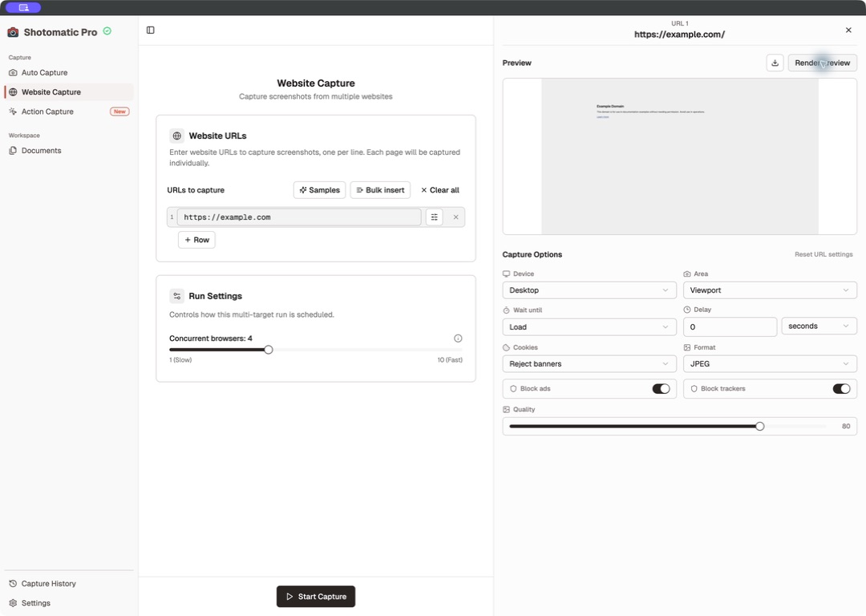Remove the https://example.com row
The image size is (866, 616).
tap(455, 217)
